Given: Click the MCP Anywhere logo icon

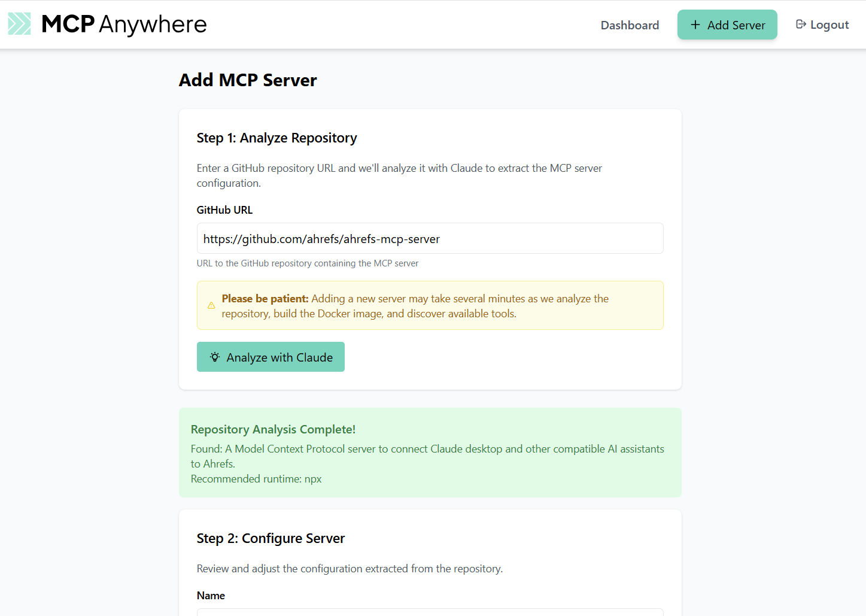Looking at the screenshot, I should pos(19,24).
